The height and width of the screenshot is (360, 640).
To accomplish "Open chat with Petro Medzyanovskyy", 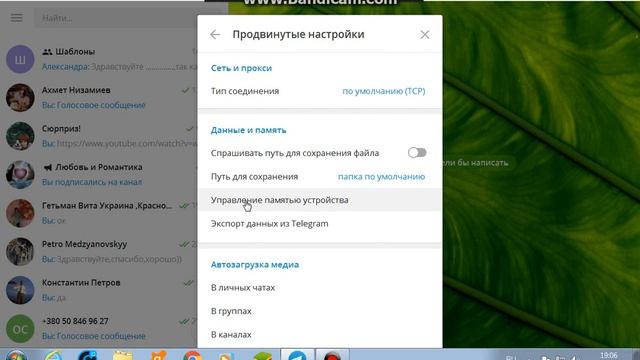I will click(x=99, y=251).
